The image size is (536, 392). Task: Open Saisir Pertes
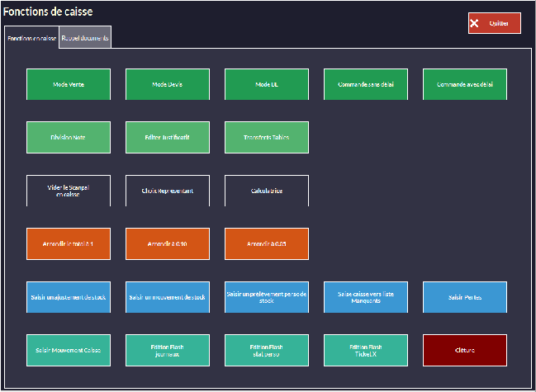pyautogui.click(x=464, y=297)
